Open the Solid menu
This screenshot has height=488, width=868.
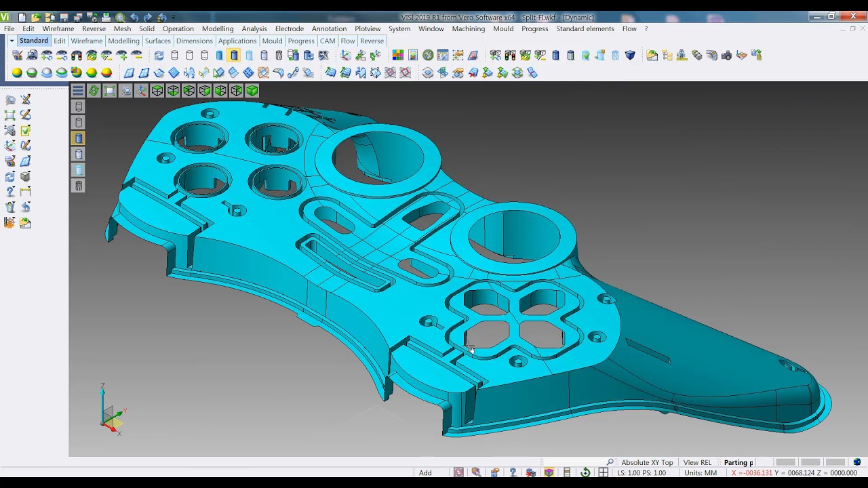coord(146,28)
